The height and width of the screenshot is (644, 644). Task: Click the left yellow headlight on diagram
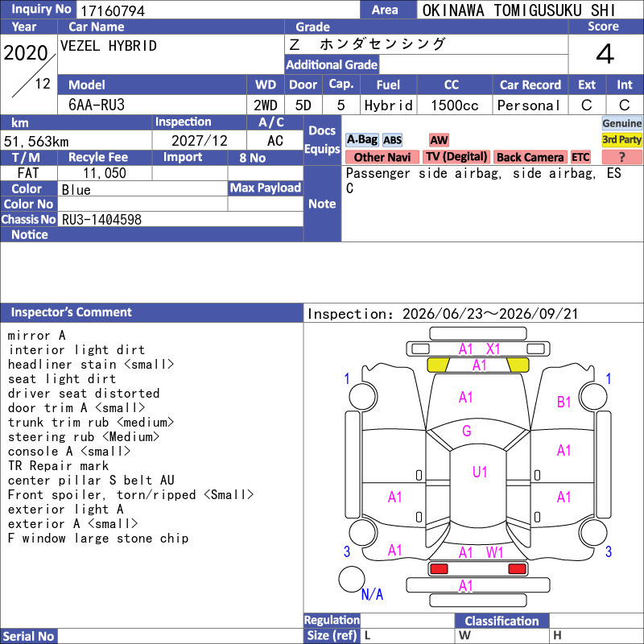pyautogui.click(x=438, y=365)
